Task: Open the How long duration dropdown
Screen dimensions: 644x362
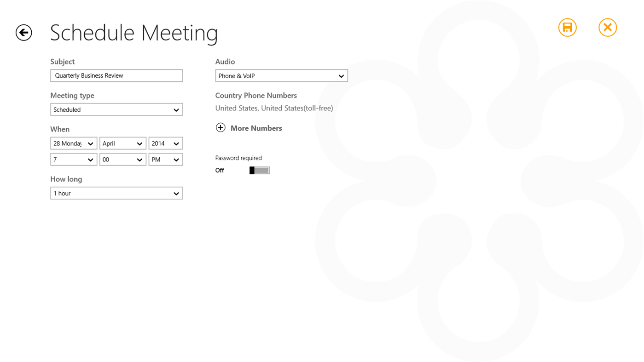Action: (x=116, y=193)
